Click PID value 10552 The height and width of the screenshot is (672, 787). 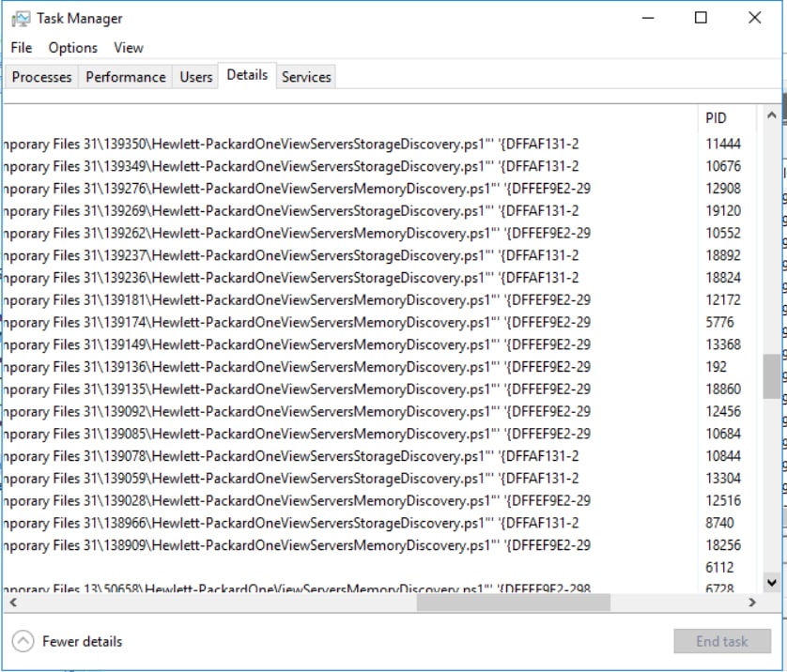[x=723, y=233]
